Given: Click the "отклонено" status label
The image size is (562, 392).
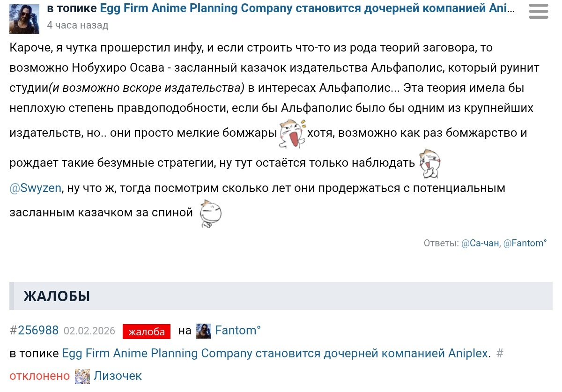Looking at the screenshot, I should coord(40,376).
